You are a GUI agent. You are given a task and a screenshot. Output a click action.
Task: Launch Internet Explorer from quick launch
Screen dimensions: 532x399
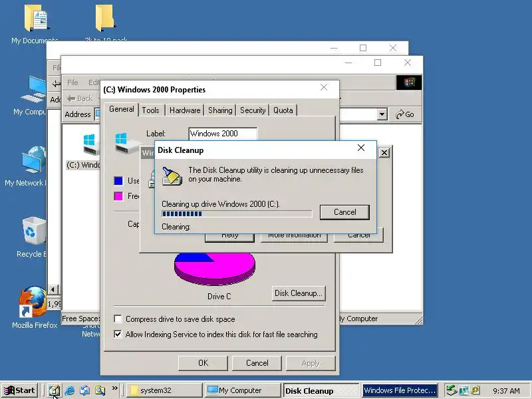pyautogui.click(x=70, y=390)
